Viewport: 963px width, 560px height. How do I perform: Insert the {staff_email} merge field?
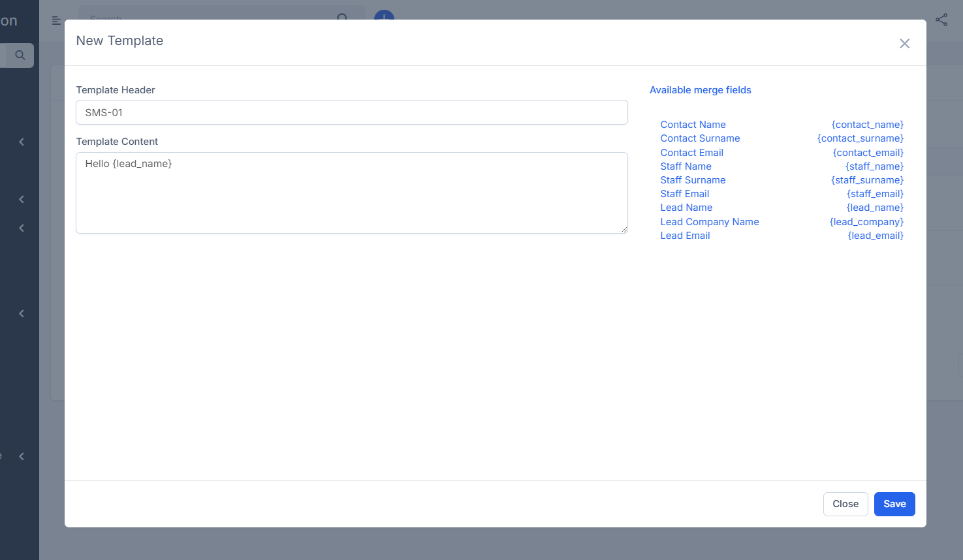tap(875, 193)
